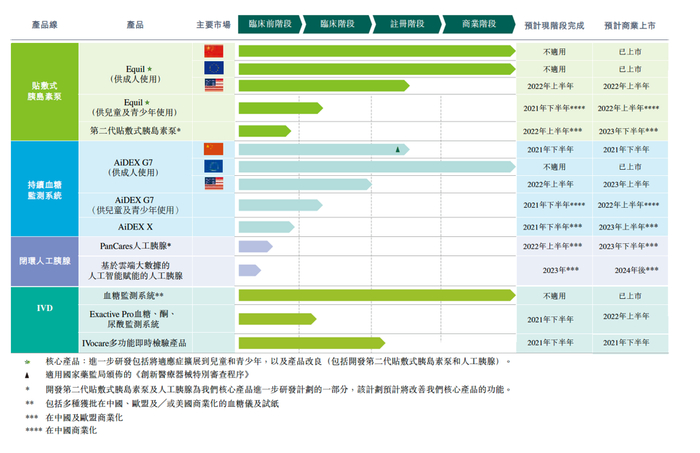Image resolution: width=700 pixels, height=453 pixels.
Task: Click the PanCares人工胰腺 purple progress bar
Action: click(256, 246)
